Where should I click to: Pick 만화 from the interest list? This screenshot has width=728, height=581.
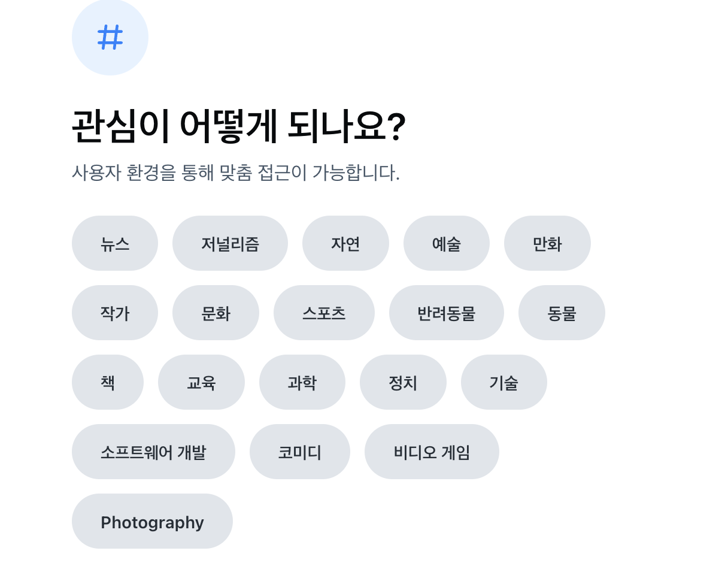pyautogui.click(x=547, y=243)
